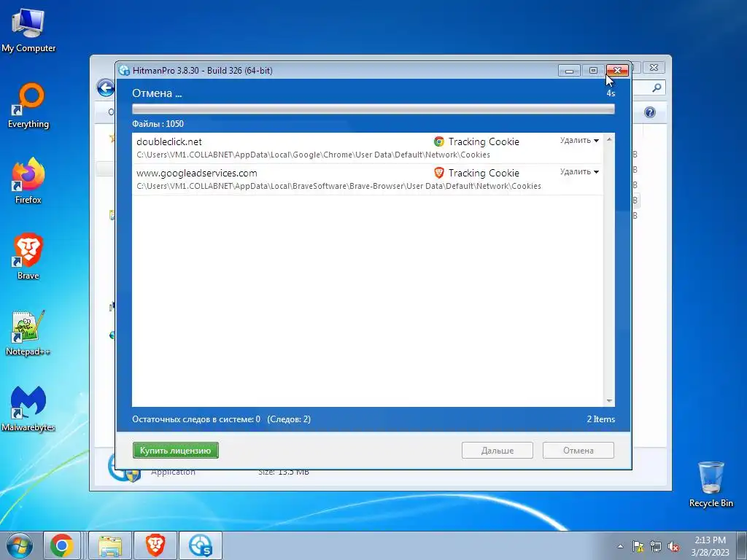Open Explorer window help icon
Screen dimensions: 747x560
tap(650, 112)
